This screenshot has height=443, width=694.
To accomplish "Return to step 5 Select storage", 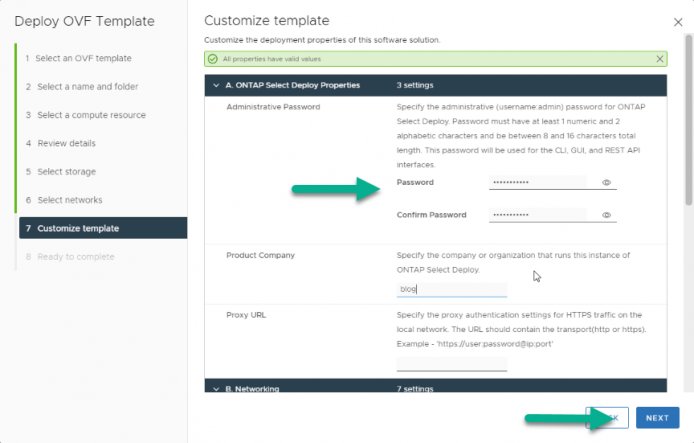I will (61, 172).
